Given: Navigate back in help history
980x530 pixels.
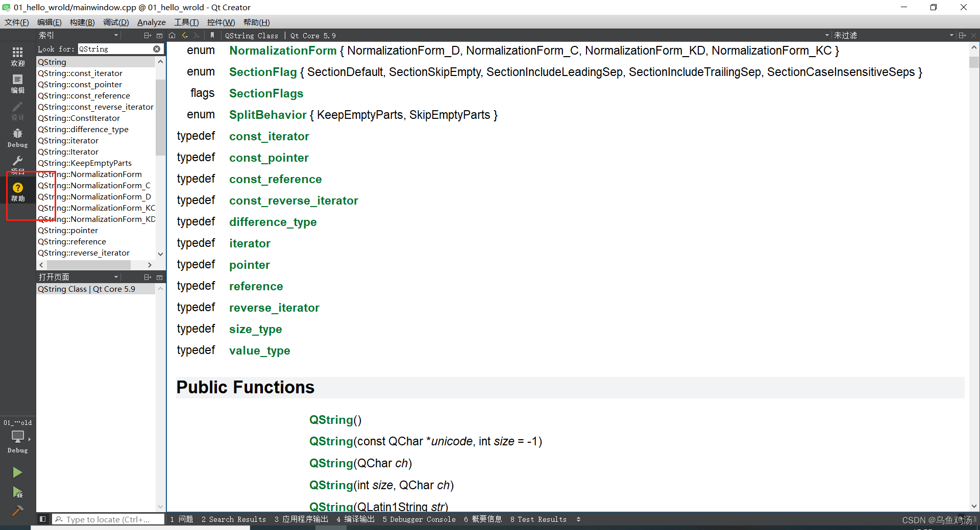Looking at the screenshot, I should point(185,35).
